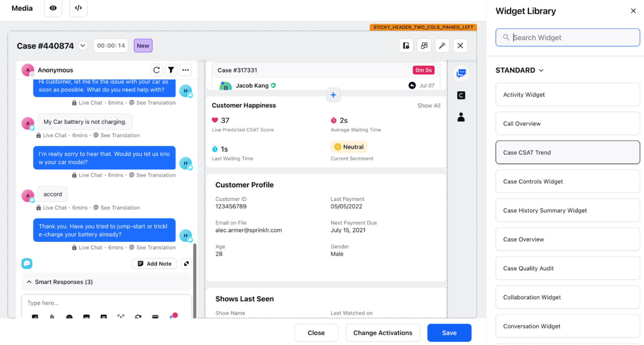Open the code view button
This screenshot has width=644, height=345.
tap(78, 8)
